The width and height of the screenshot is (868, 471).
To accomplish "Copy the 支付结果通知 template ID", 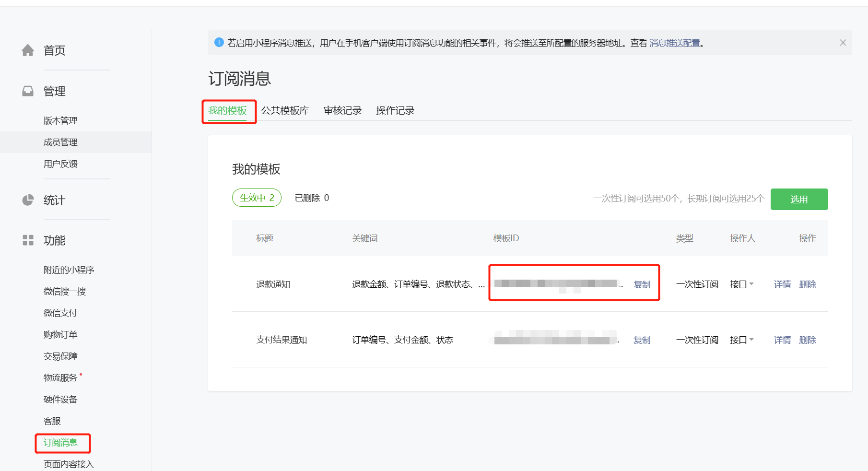I will coord(642,340).
